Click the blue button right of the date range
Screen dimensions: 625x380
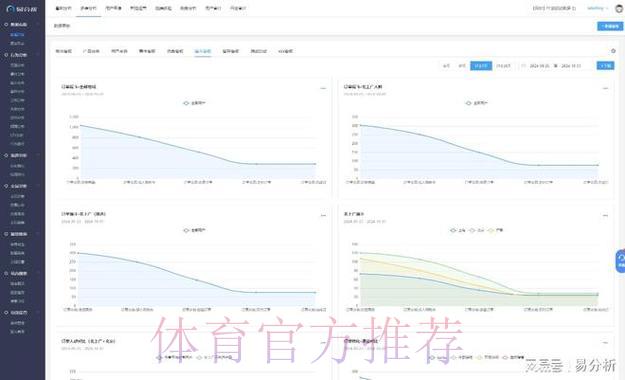(x=605, y=66)
